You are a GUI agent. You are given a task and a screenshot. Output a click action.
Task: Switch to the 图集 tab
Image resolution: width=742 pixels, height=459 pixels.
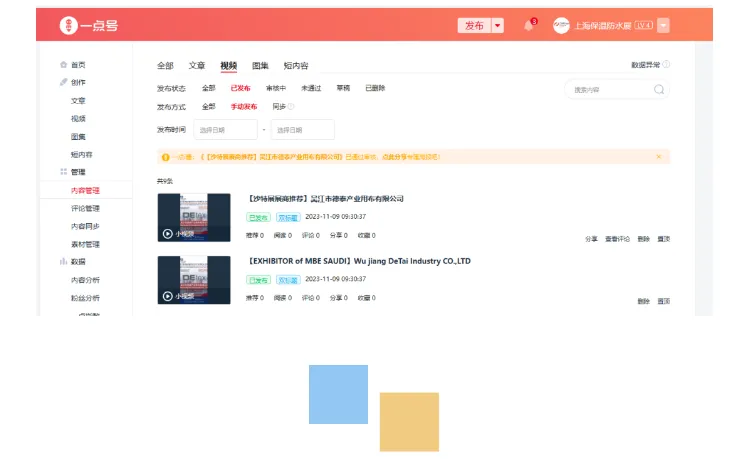260,66
